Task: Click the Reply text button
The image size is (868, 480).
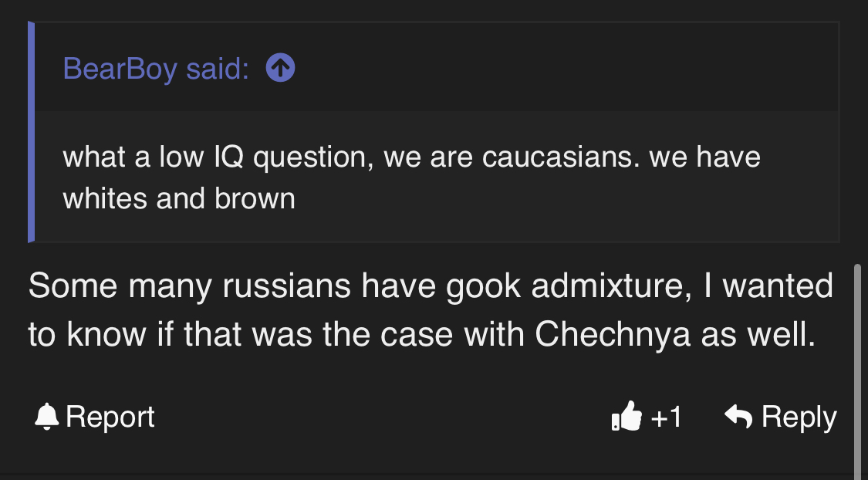Action: pos(799,416)
